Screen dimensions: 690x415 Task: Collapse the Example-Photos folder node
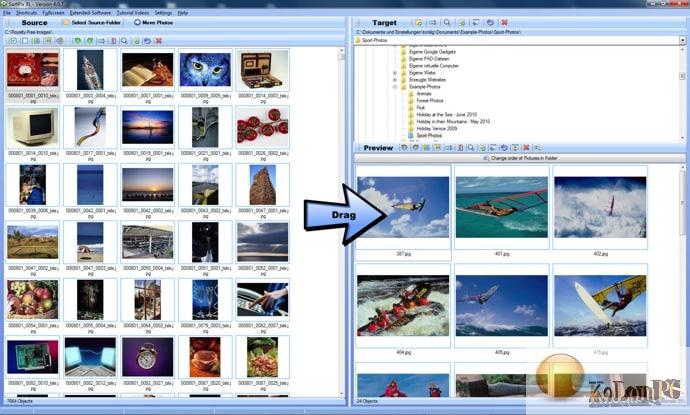[x=395, y=87]
